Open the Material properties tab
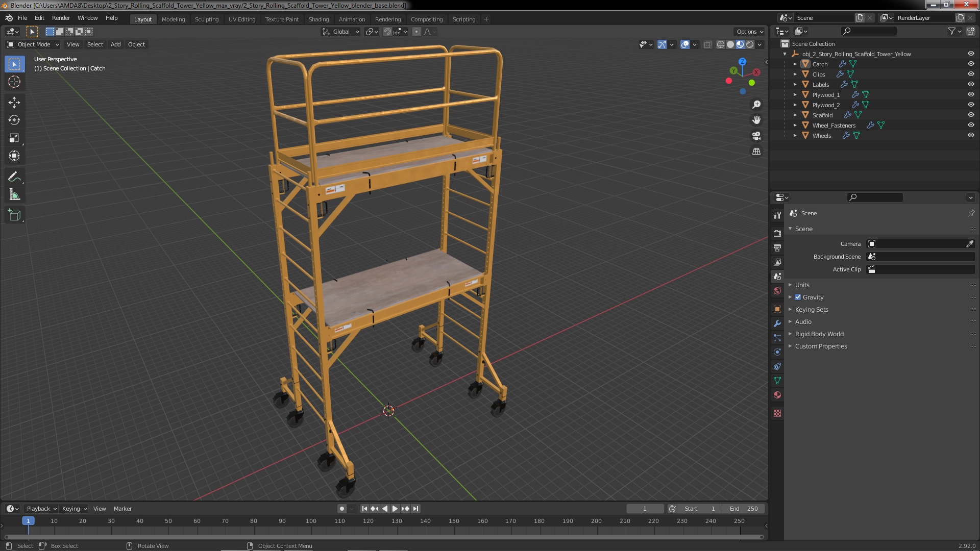Screen dimensions: 980x551 (777, 395)
